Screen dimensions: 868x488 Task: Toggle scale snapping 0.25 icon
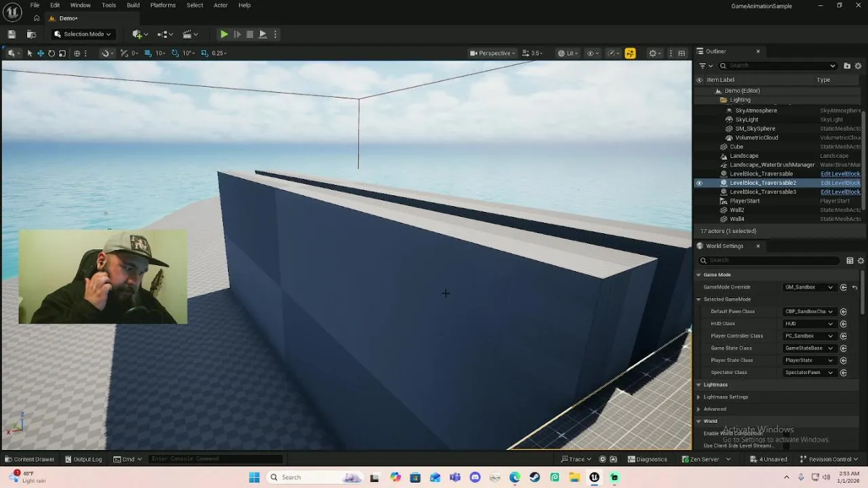(x=204, y=53)
